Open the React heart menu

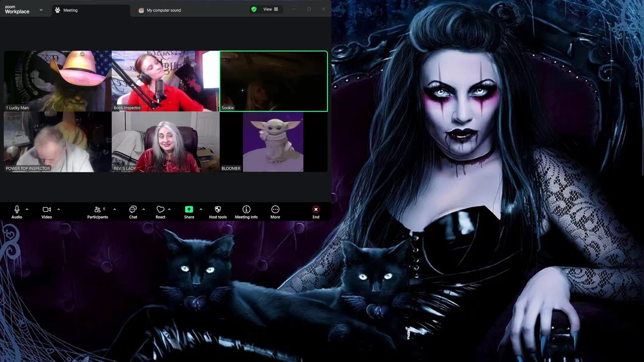coord(160,212)
